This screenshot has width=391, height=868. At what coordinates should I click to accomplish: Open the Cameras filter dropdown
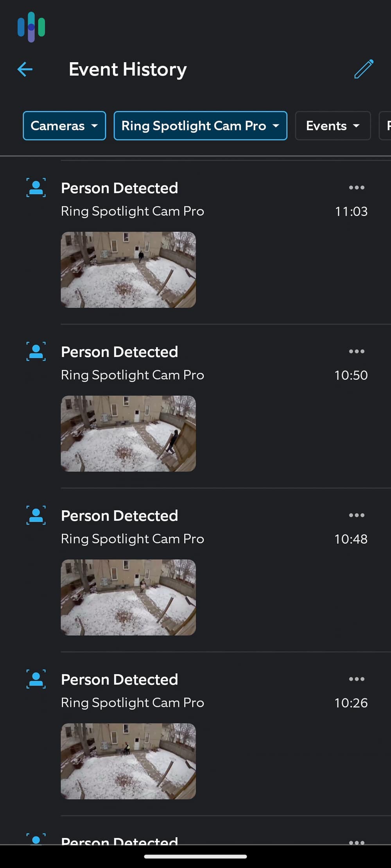[x=64, y=126]
